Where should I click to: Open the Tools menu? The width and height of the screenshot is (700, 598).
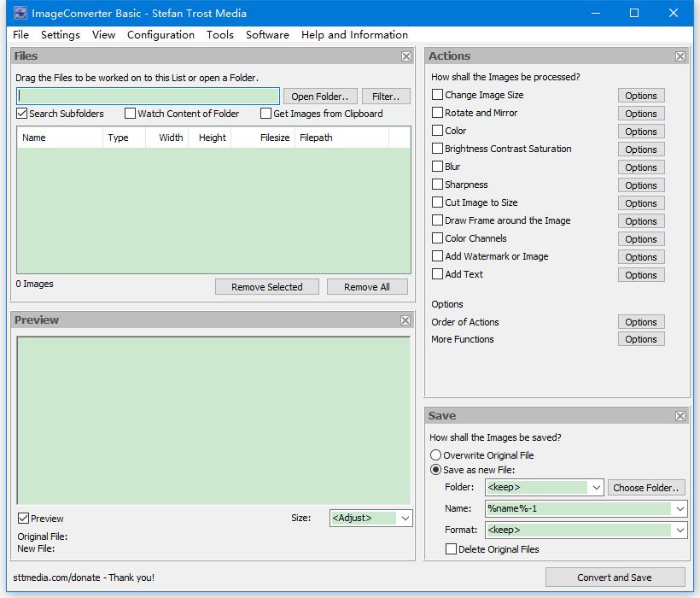pyautogui.click(x=219, y=35)
